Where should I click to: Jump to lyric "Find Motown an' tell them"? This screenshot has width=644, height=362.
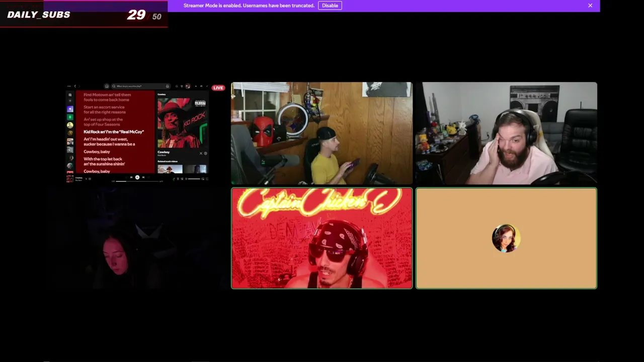[107, 95]
